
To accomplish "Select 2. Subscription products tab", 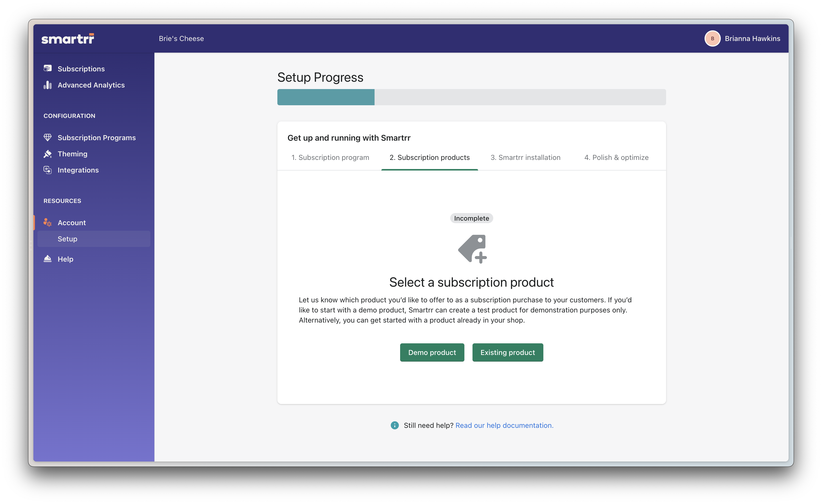I will coord(430,157).
